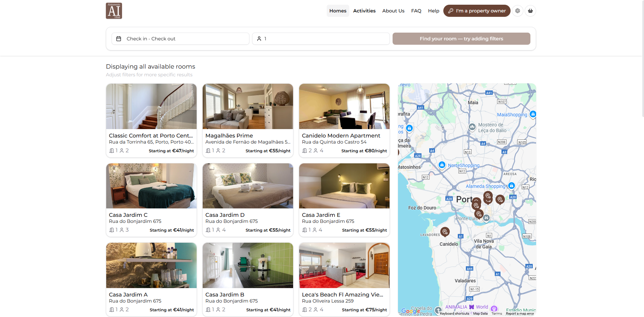Image resolution: width=644 pixels, height=317 pixels.
Task: Open Canidelo Modern Apartment photo
Action: click(x=344, y=106)
